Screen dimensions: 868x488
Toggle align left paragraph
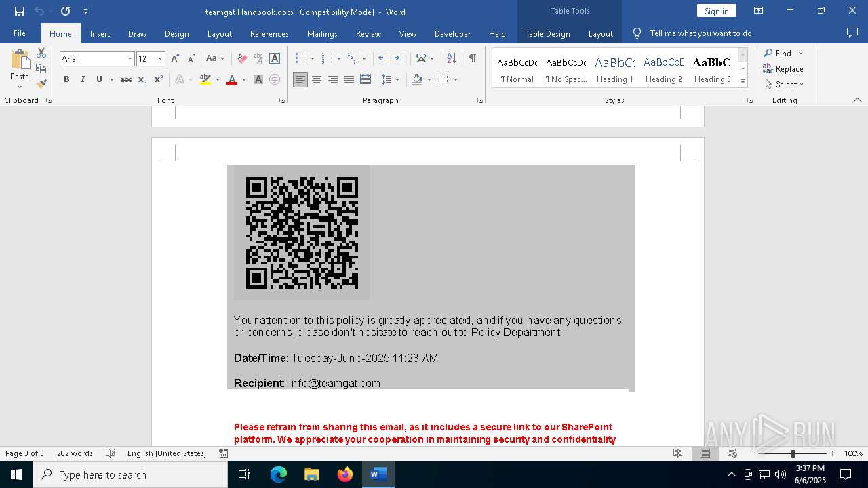pos(300,79)
